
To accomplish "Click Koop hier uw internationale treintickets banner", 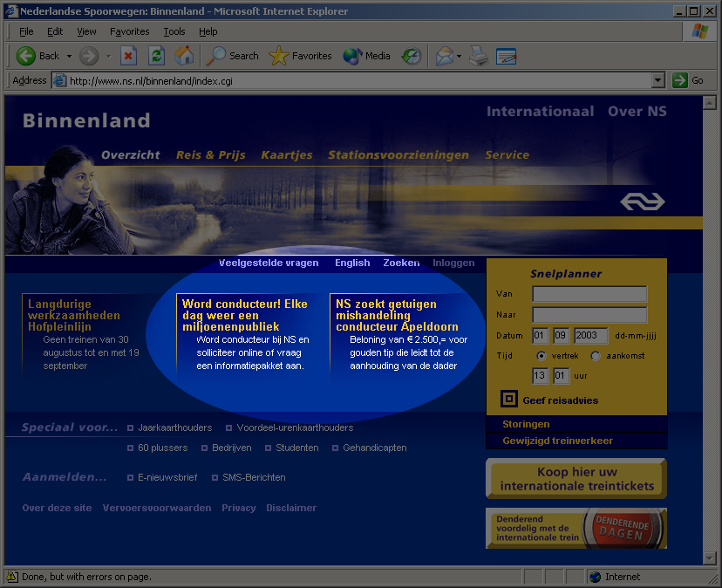I will (576, 479).
